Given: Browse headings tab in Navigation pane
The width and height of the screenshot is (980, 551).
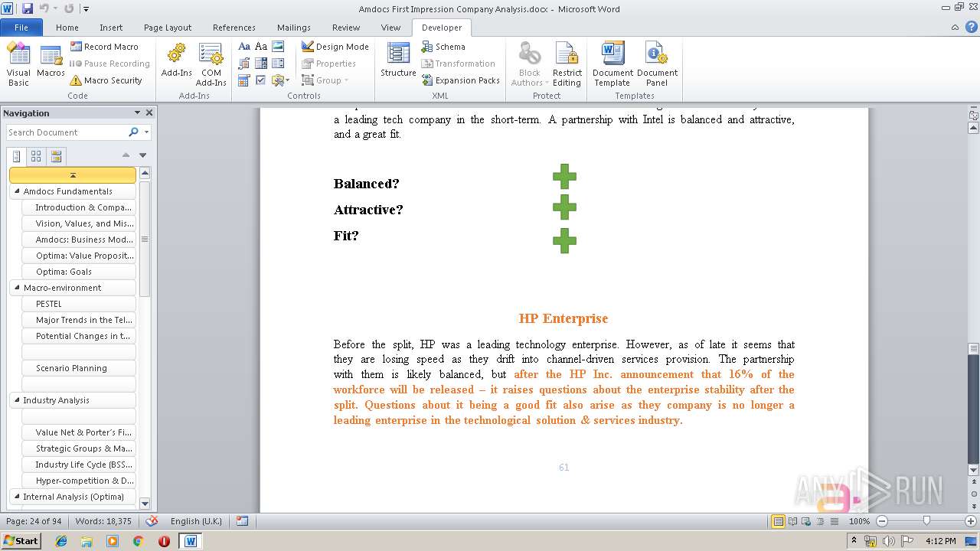Looking at the screenshot, I should (16, 156).
